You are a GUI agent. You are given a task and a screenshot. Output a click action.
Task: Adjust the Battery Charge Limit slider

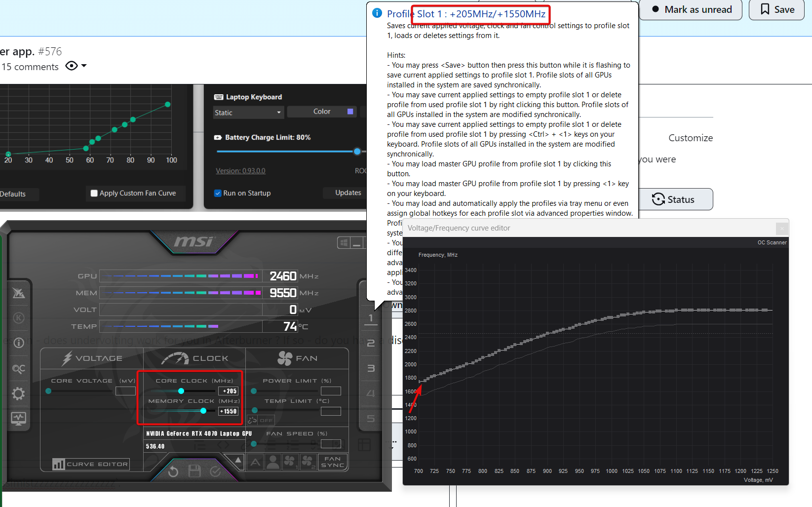click(357, 152)
